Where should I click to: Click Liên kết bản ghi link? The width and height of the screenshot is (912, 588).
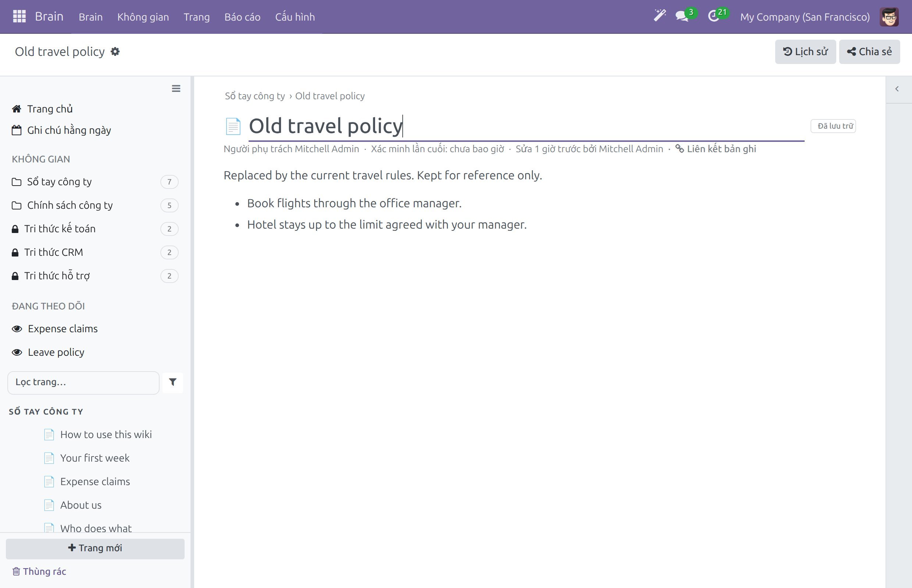[715, 149]
